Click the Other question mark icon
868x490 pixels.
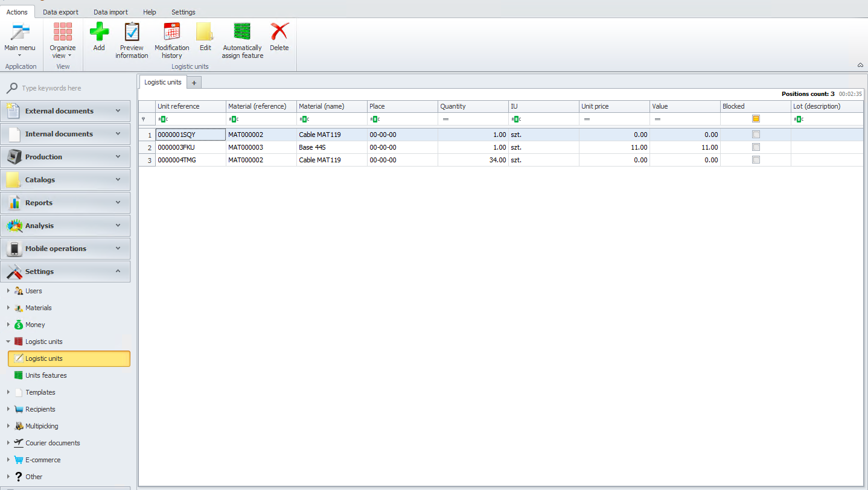pos(19,477)
